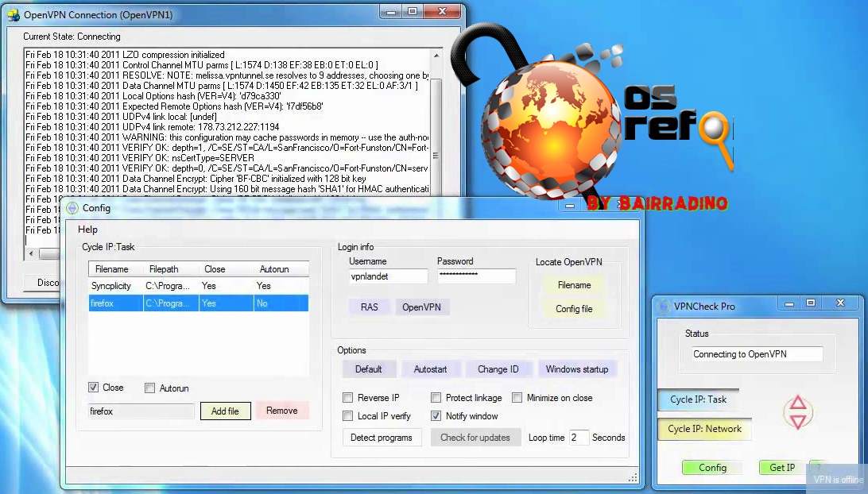Click the Default options button
Viewport: 868px width, 494px height.
tap(369, 369)
